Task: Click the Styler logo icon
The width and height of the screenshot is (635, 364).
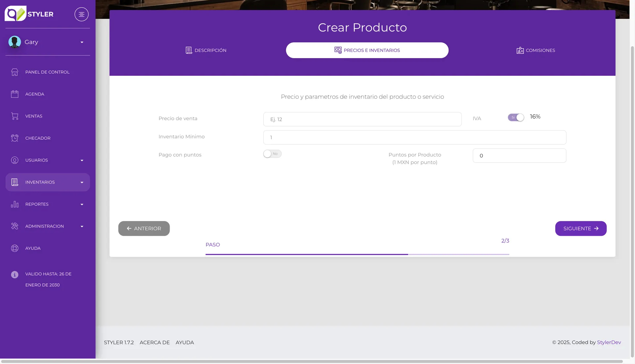Action: (x=15, y=14)
